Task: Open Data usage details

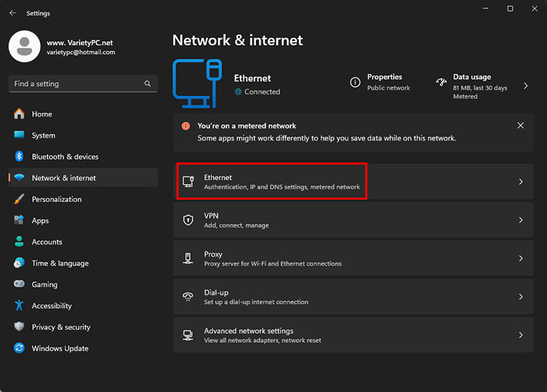Action: 483,86
